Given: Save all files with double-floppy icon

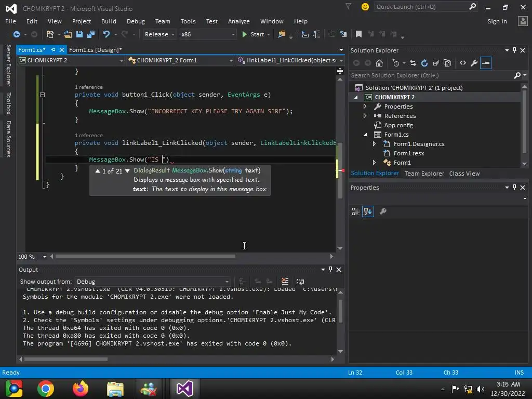Looking at the screenshot, I should pos(90,34).
